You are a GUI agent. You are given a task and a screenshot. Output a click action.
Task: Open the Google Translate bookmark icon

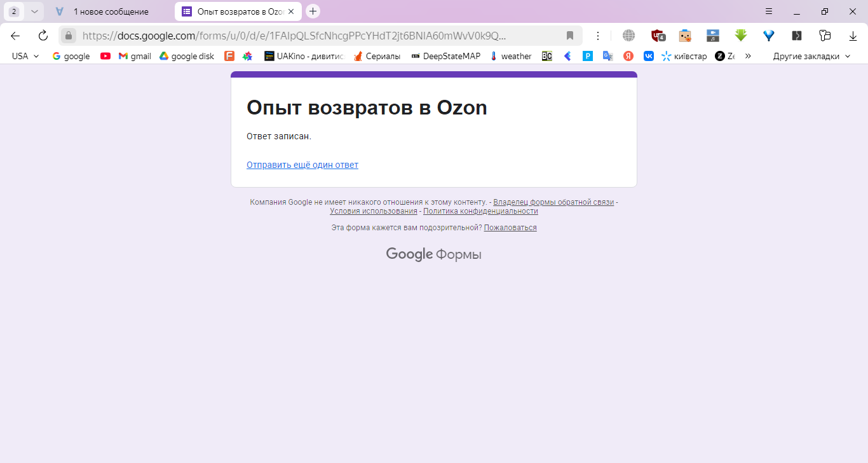(x=608, y=56)
